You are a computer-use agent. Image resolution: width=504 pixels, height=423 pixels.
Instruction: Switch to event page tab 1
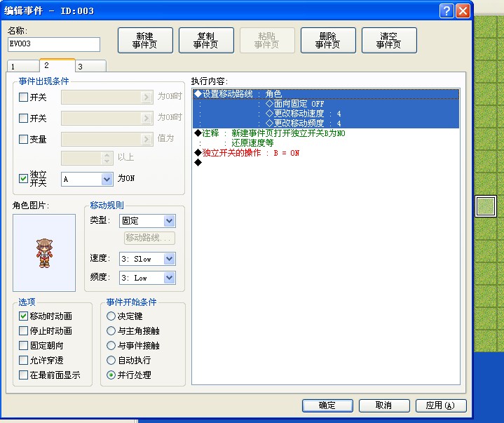(x=23, y=66)
